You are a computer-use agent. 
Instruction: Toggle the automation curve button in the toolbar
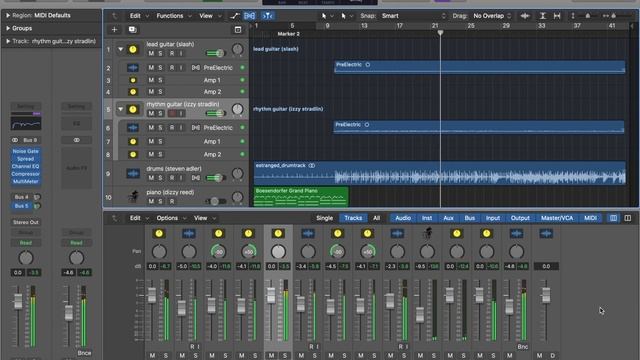(x=234, y=16)
